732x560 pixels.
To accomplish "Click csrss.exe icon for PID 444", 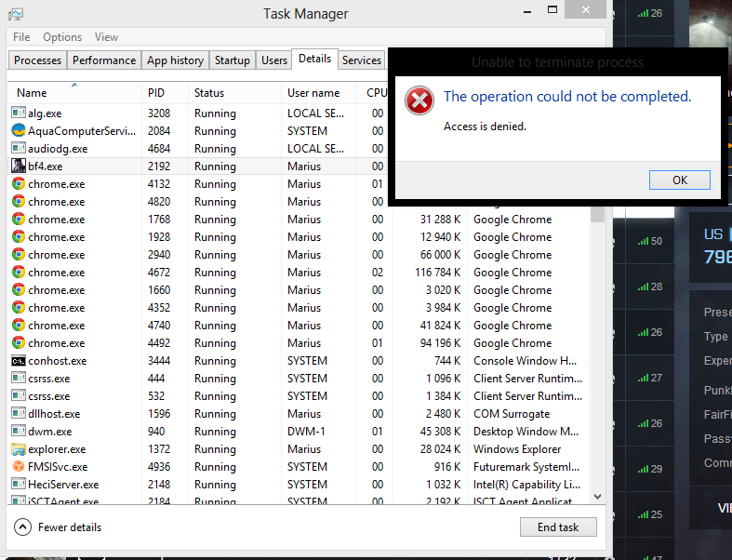I will 19,378.
